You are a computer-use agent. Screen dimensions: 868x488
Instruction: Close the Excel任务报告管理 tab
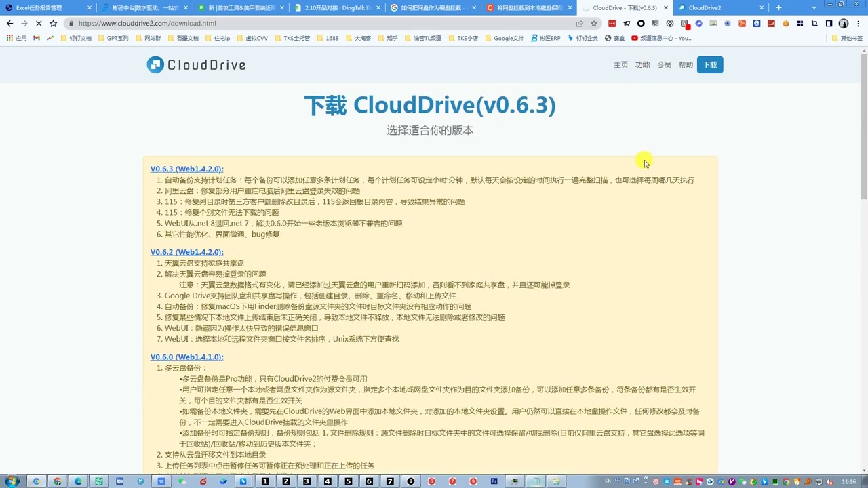(x=89, y=8)
